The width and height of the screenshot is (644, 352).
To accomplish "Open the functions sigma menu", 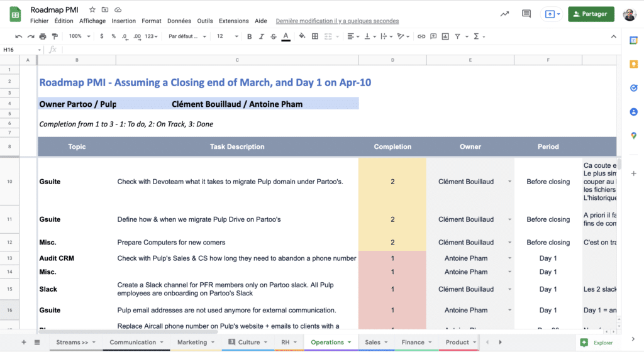I will pos(479,36).
